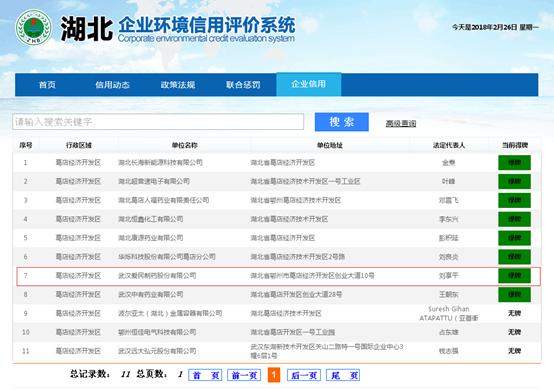Screen dimensions: 554x390
Task: Click legal representative 邓霞飞 in row 3
Action: (x=449, y=200)
